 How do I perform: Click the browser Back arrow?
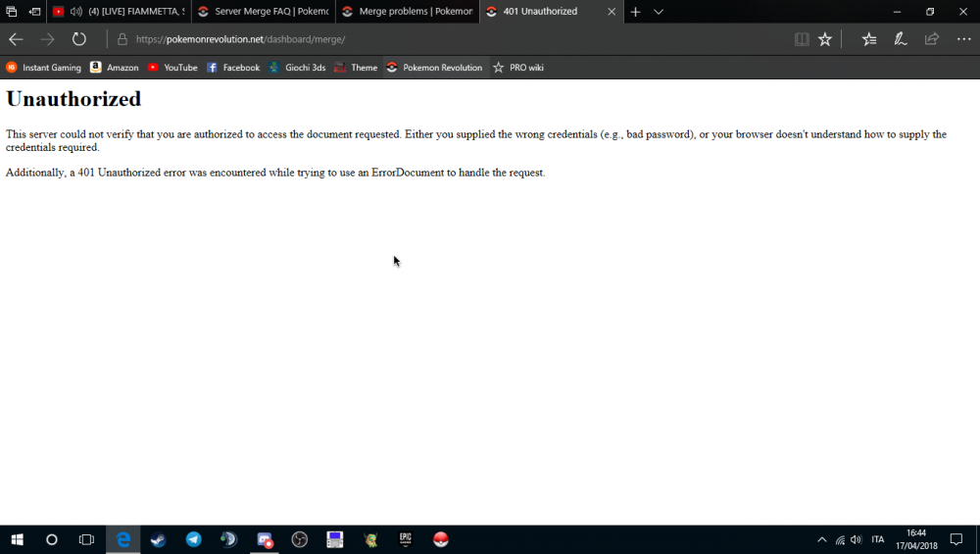(x=16, y=39)
